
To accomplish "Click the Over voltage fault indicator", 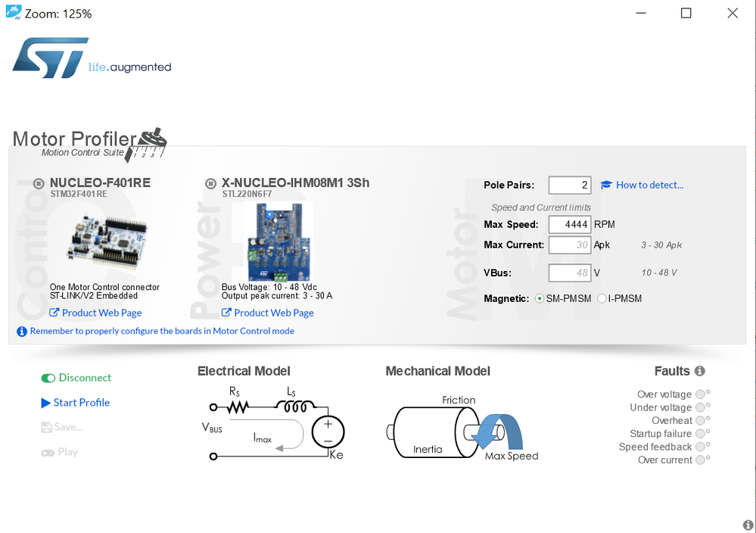I will point(701,394).
